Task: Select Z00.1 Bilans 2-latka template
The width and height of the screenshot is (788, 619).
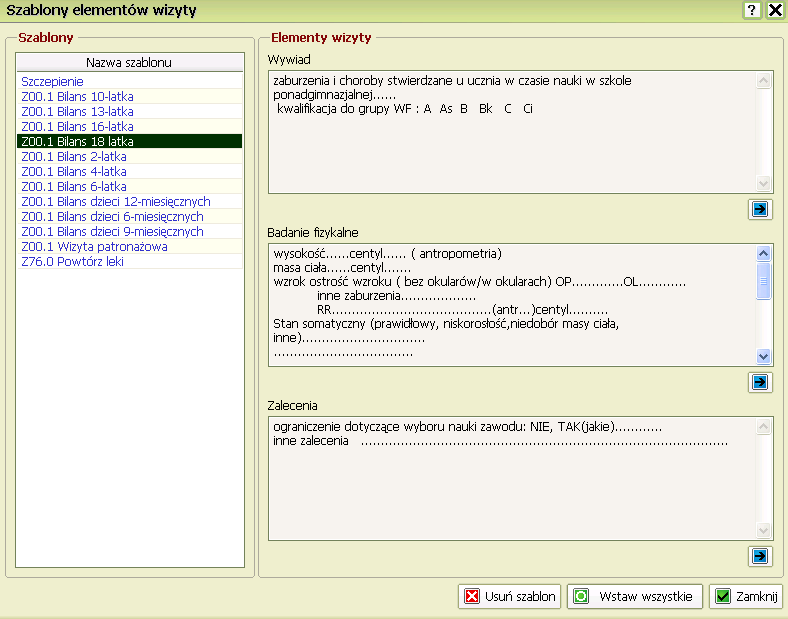Action: [130, 156]
